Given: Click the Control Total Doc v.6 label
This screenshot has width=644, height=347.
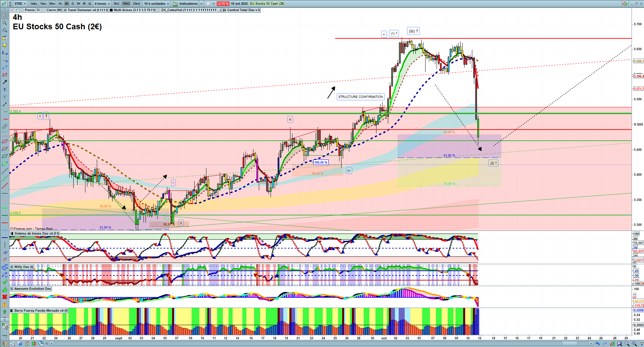Looking at the screenshot, I should click(x=243, y=10).
